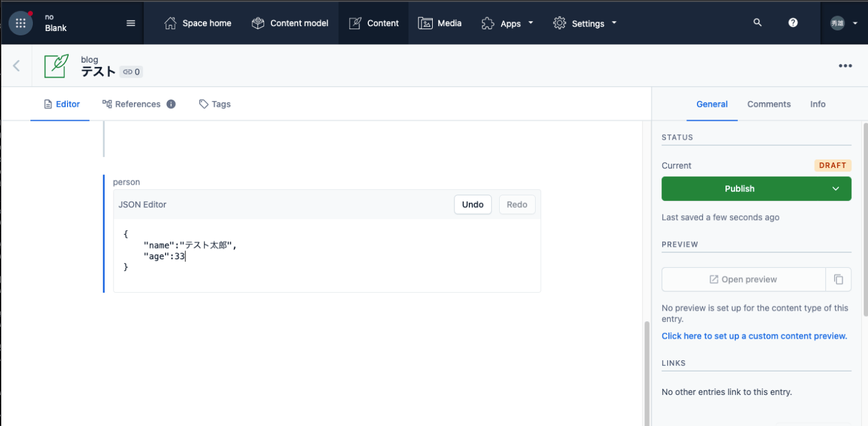Publish the entry
This screenshot has height=426, width=868.
tap(740, 189)
